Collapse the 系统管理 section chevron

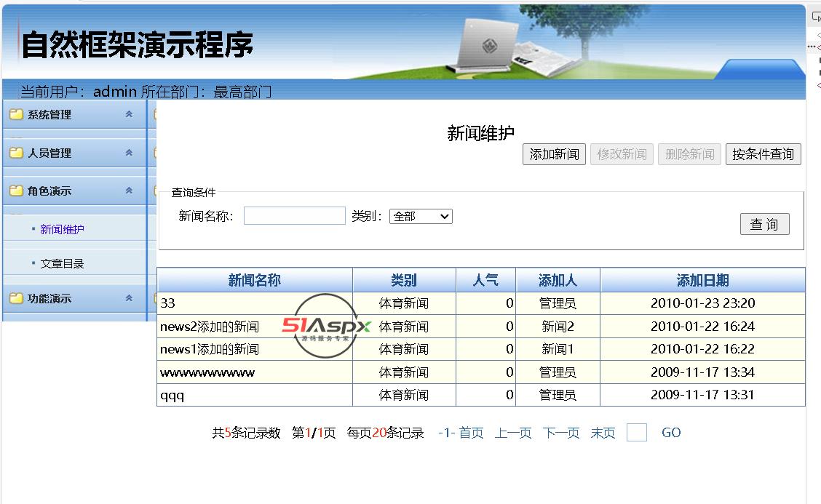(129, 114)
